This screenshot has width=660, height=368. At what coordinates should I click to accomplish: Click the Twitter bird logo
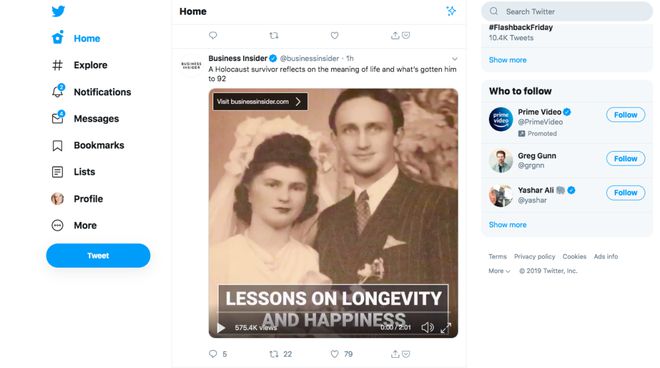click(58, 11)
